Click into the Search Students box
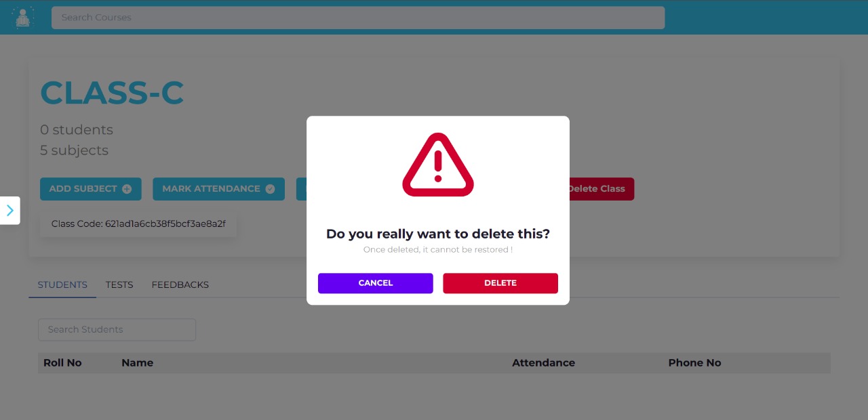Screen dimensions: 868x420 pyautogui.click(x=117, y=329)
